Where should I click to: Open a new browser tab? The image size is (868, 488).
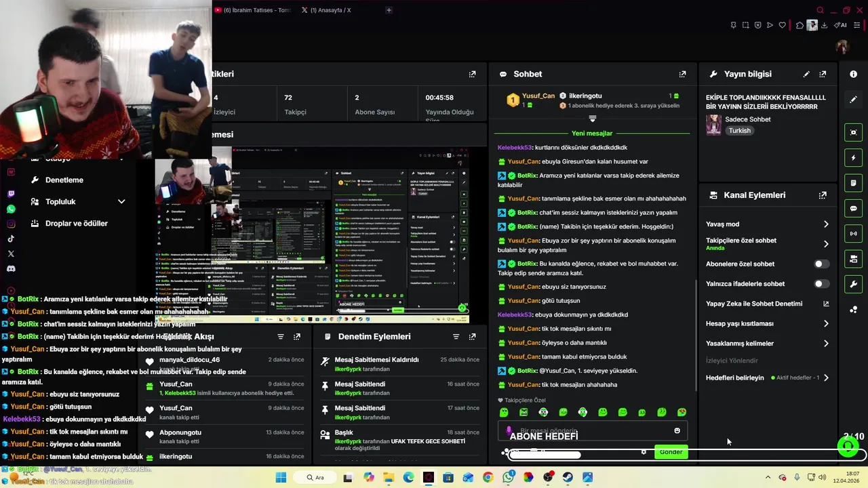pos(389,10)
